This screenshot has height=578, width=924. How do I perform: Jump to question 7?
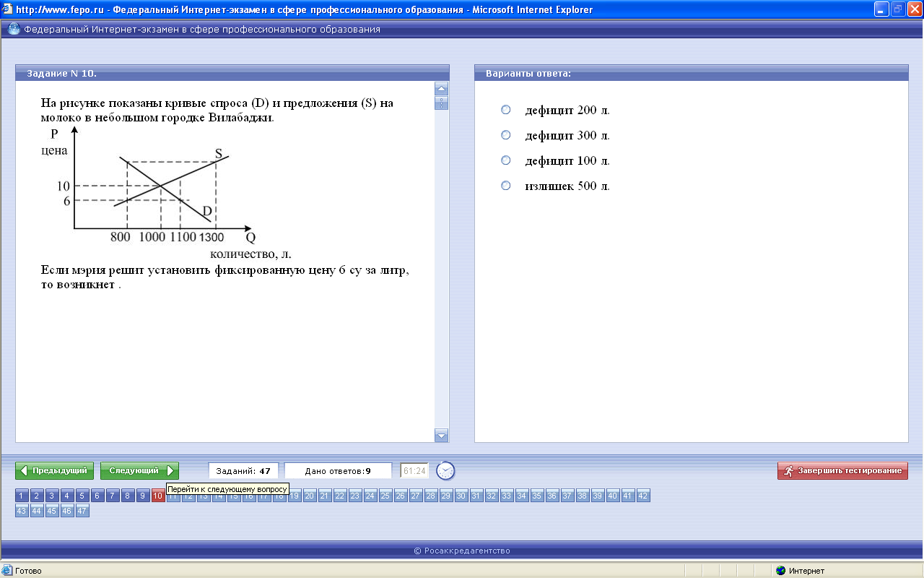coord(113,496)
